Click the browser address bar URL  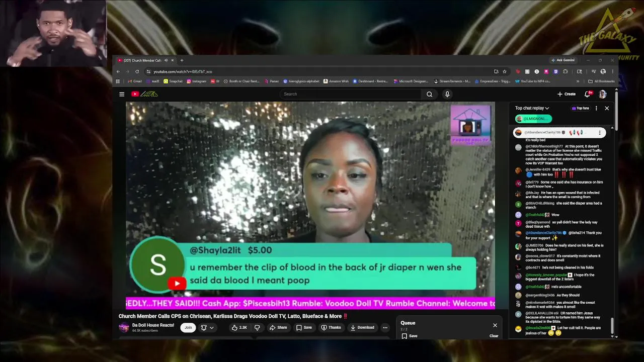pyautogui.click(x=183, y=71)
